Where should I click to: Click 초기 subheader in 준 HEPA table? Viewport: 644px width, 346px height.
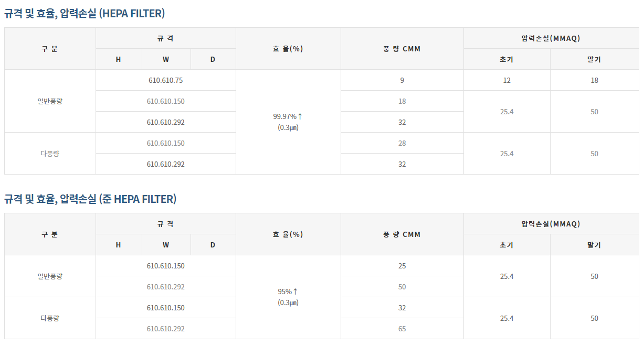point(506,245)
